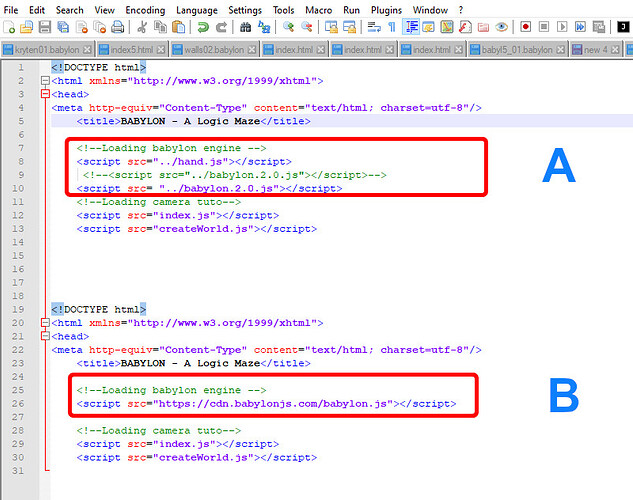
Task: Open the Language menu
Action: tap(197, 10)
